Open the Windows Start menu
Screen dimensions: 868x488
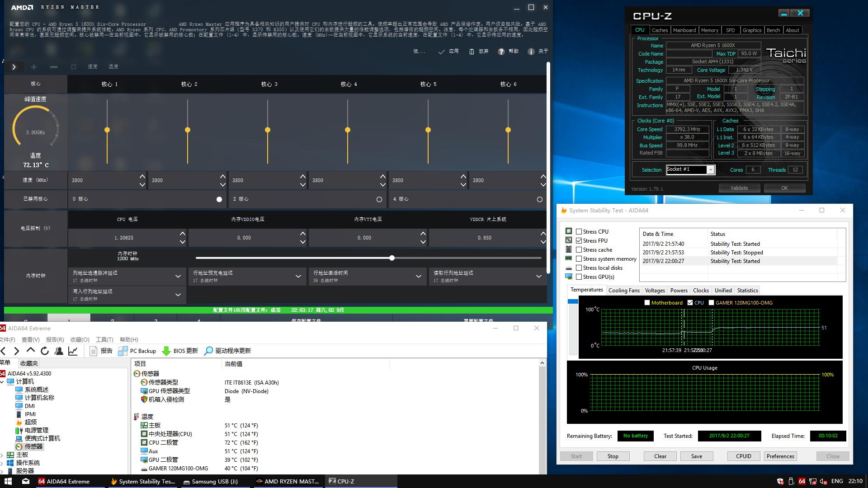coord(8,481)
